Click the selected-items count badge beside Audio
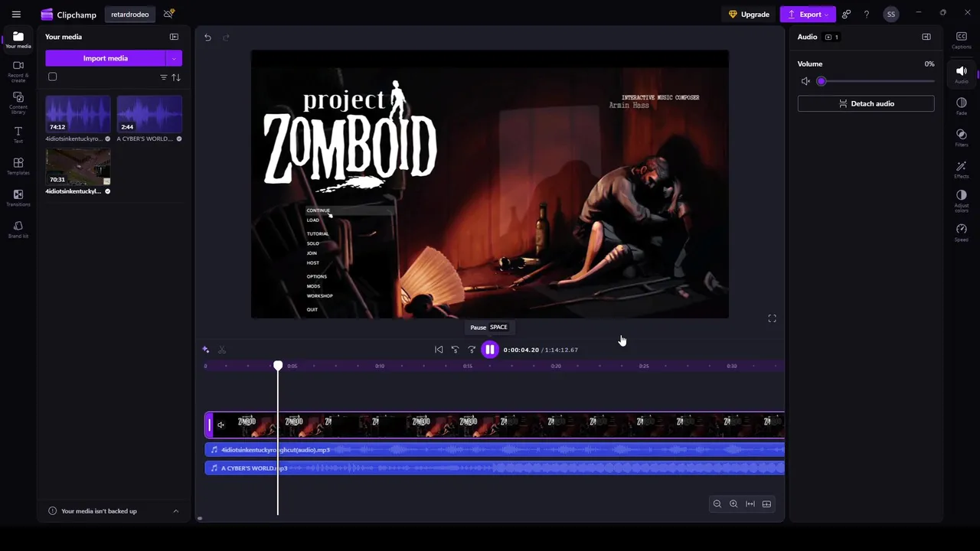The height and width of the screenshot is (551, 980). (x=831, y=37)
